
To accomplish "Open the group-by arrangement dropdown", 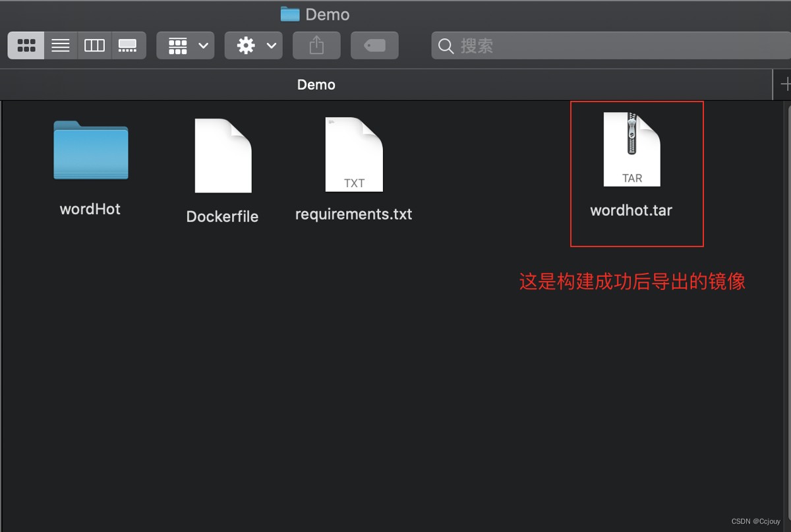I will [185, 45].
